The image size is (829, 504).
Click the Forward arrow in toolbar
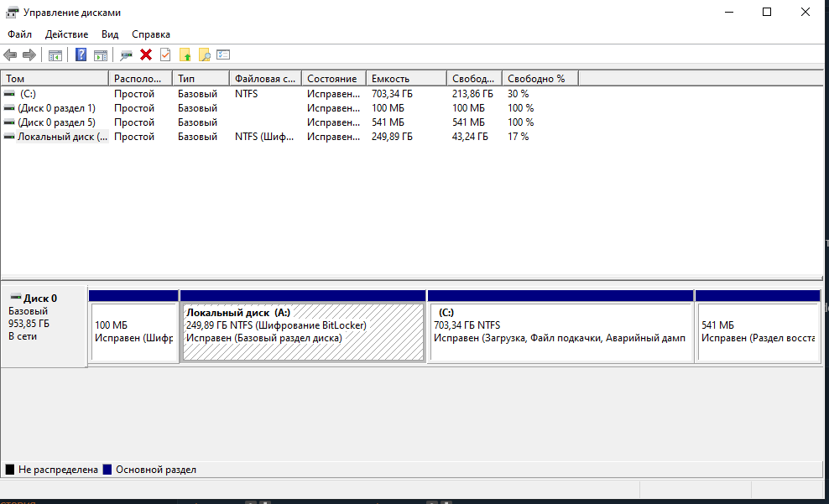pyautogui.click(x=29, y=55)
